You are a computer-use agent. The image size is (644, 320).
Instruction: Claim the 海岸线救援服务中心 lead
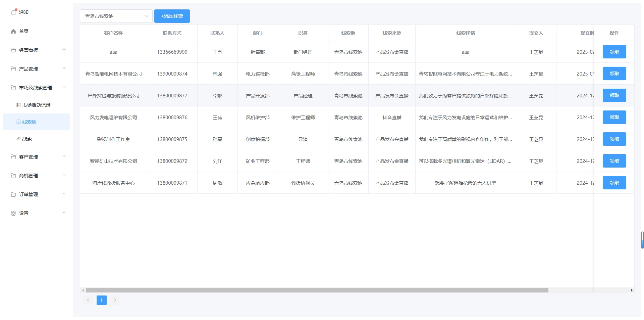click(x=614, y=183)
